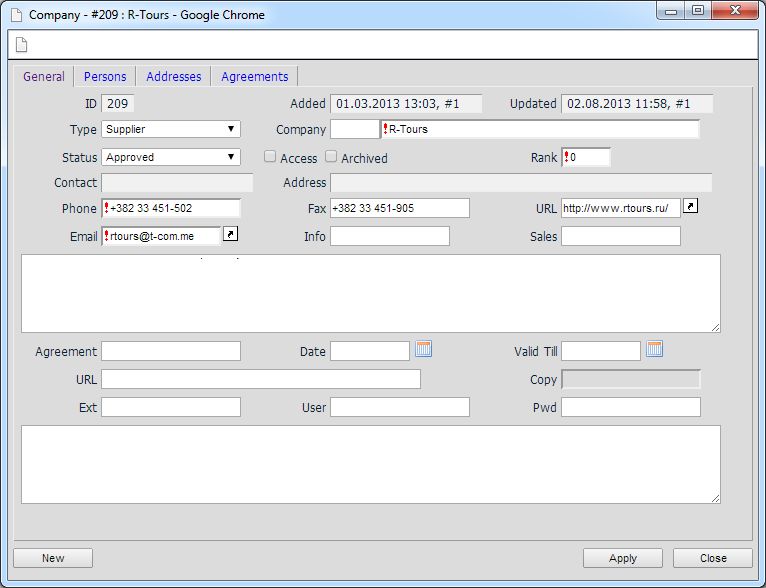Click the lower notes text area
766x588 pixels.
pos(371,464)
